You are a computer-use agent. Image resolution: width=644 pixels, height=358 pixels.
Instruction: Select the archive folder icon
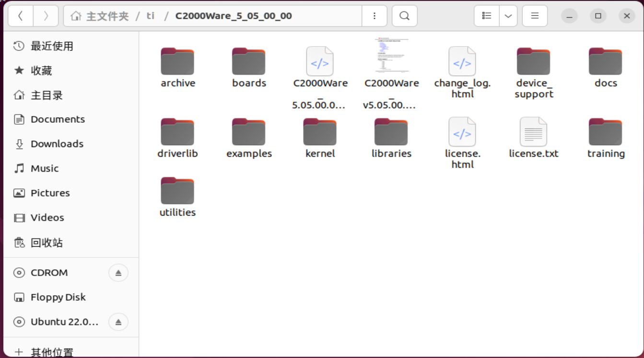(x=177, y=61)
